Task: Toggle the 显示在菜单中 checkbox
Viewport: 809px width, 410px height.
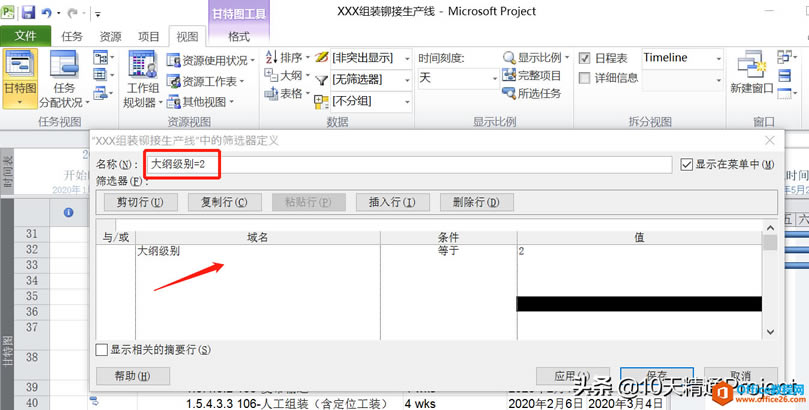Action: tap(686, 165)
